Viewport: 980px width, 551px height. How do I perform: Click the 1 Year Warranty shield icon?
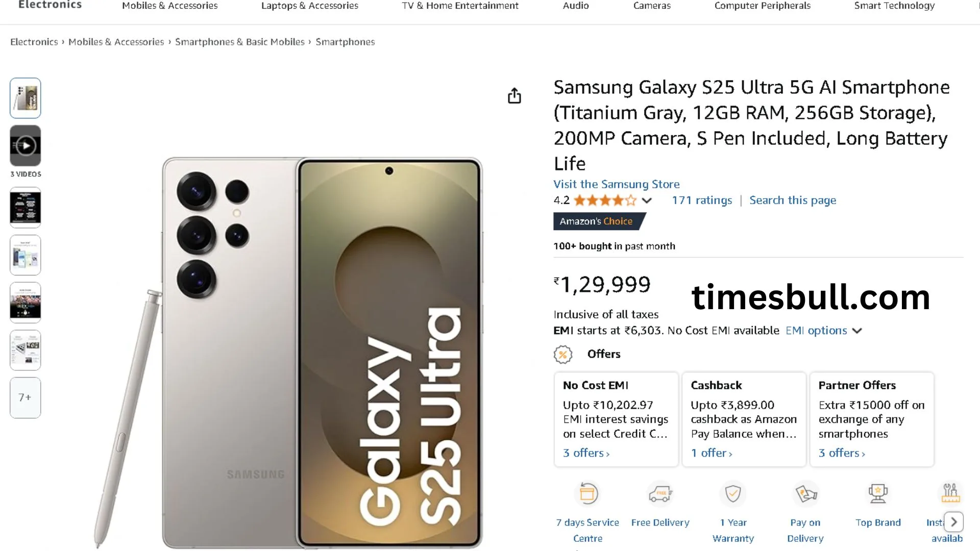(x=733, y=494)
